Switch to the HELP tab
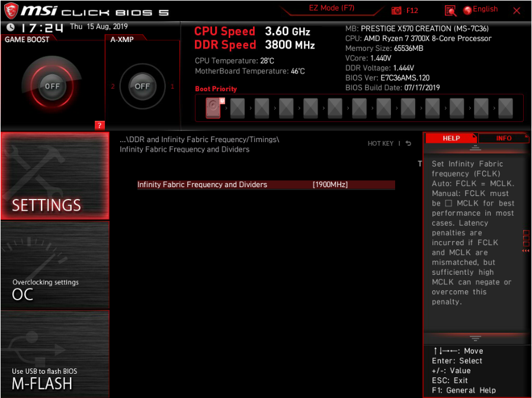Viewport: 532px width, 398px height. 451,138
